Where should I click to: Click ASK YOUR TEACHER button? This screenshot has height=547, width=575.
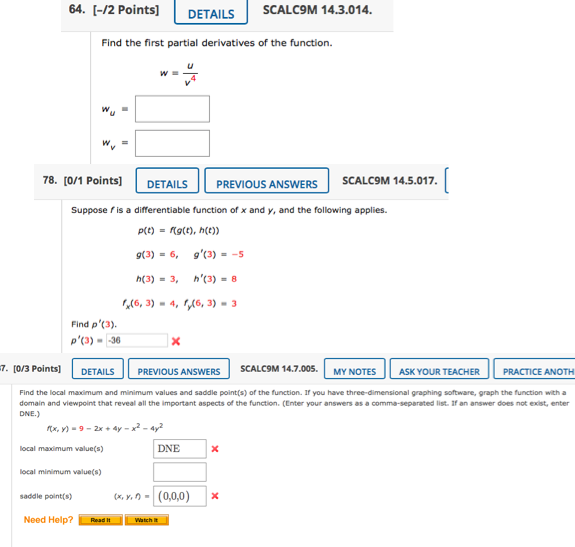[x=439, y=369]
